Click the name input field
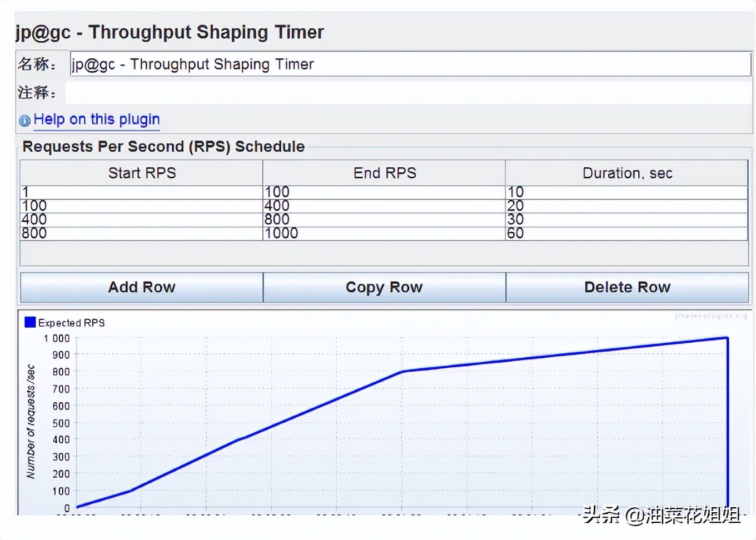 tap(410, 64)
